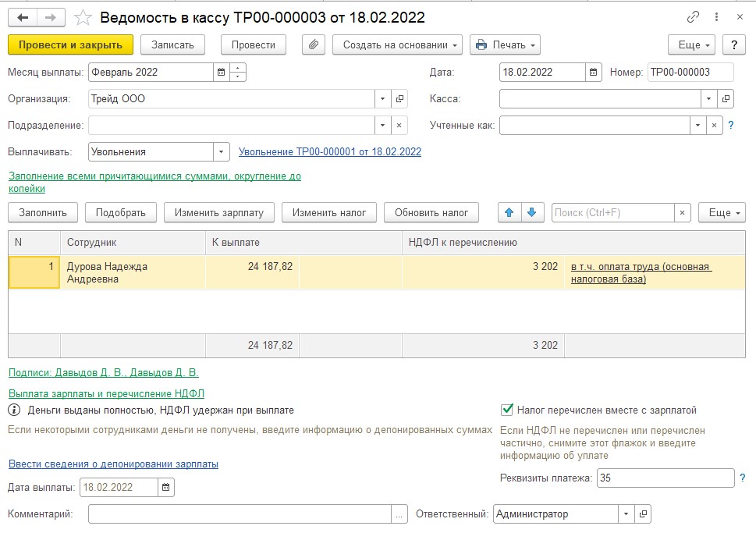Screen dimensions: 756x533
Task: Click the Номер field ТР00-000003
Action: pos(690,73)
